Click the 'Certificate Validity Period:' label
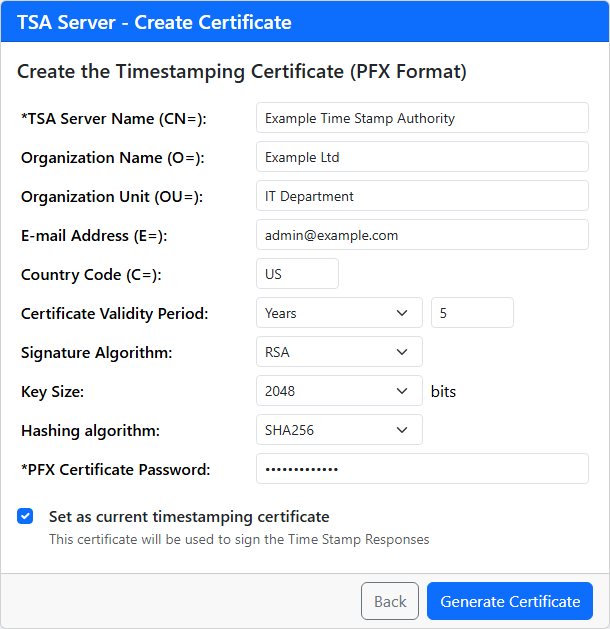This screenshot has width=610, height=629. click(x=114, y=314)
